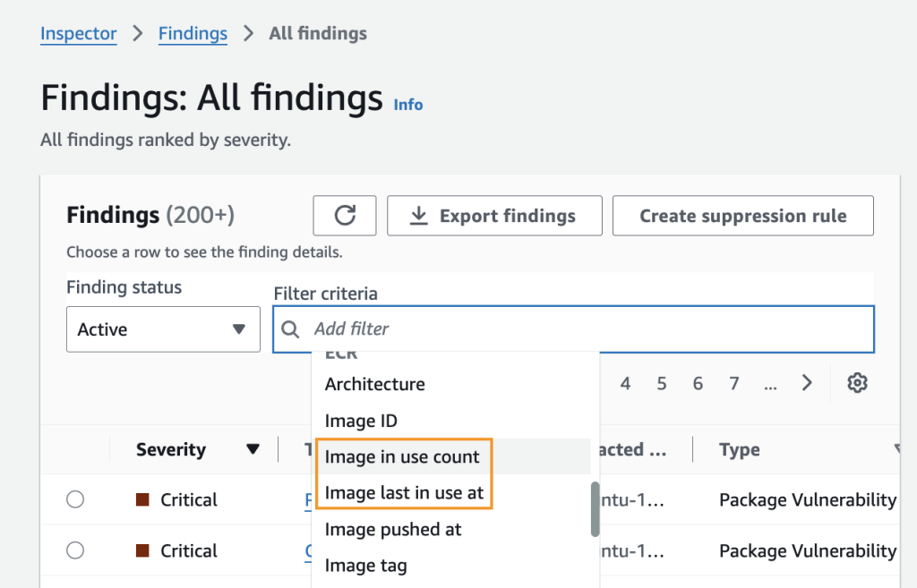917x588 pixels.
Task: Open the Inspector breadcrumb link
Action: (x=79, y=34)
